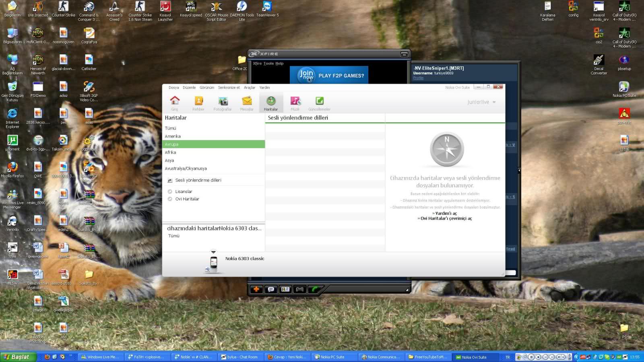Minimize the Xfire window
The image size is (644, 362).
pos(404,54)
